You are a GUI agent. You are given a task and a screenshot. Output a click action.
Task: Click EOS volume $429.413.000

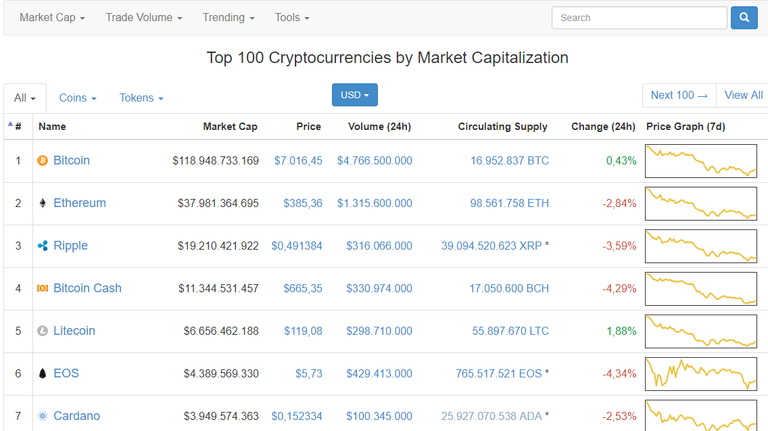[x=379, y=374]
